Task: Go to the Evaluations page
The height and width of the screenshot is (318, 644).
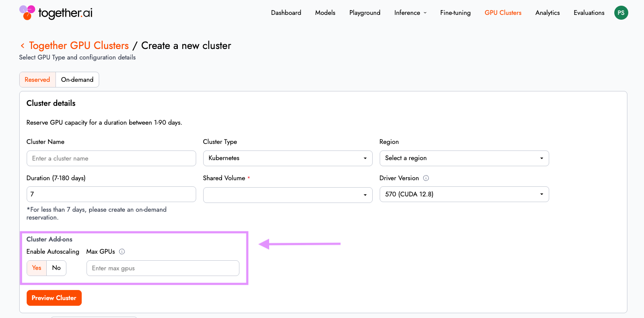Action: (x=589, y=13)
